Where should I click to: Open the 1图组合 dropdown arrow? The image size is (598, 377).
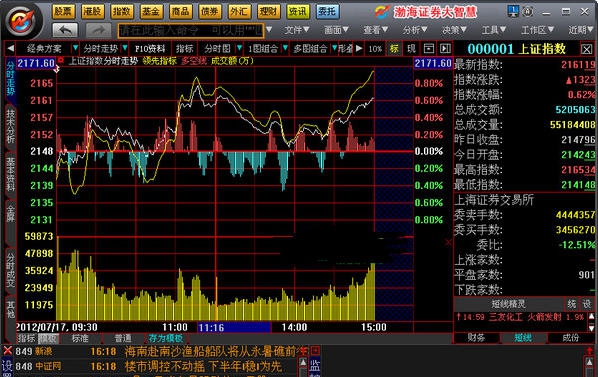point(285,48)
